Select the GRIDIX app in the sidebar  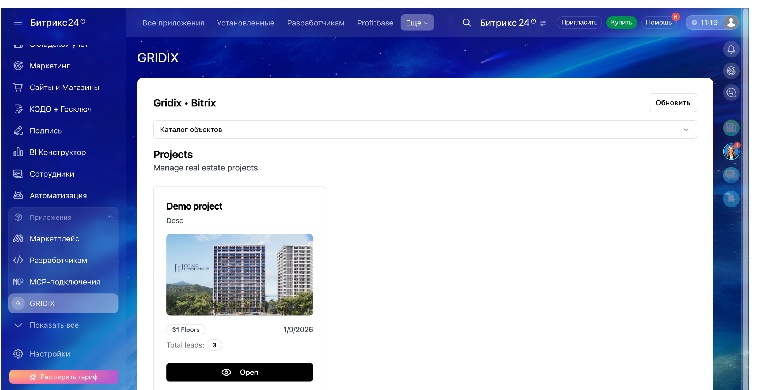(x=63, y=303)
